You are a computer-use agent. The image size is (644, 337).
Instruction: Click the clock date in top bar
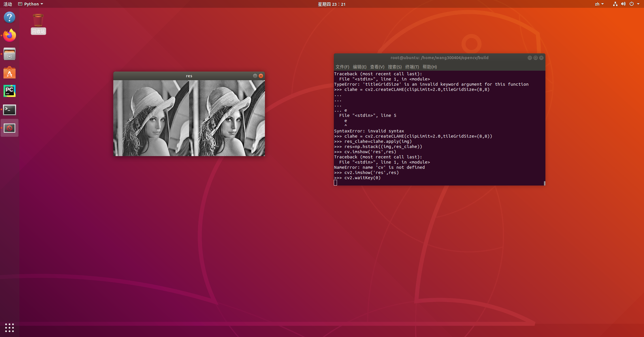coord(332,4)
